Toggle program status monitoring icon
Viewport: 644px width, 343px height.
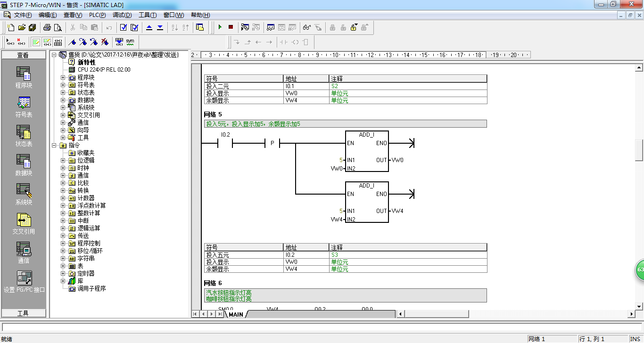(245, 27)
